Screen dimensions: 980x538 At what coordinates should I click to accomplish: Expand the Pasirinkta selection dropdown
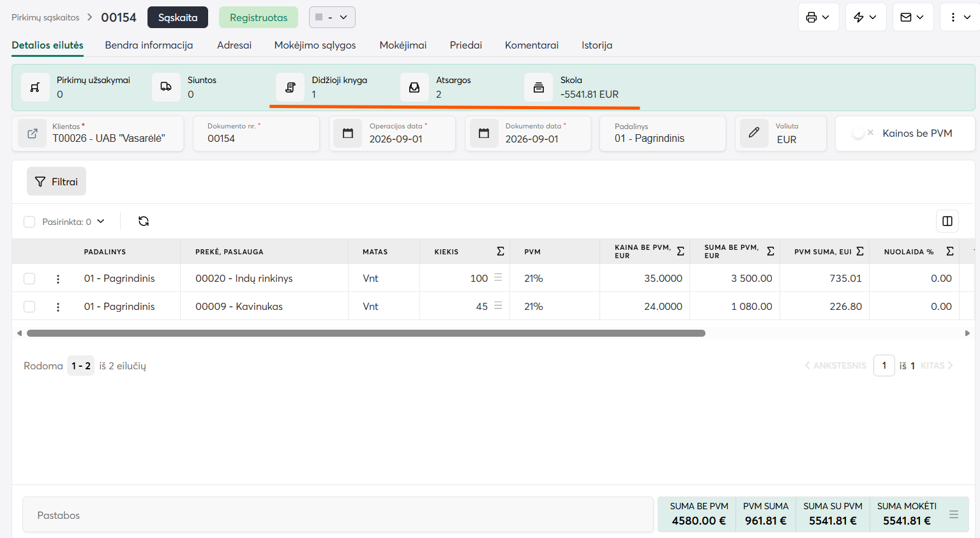point(100,221)
